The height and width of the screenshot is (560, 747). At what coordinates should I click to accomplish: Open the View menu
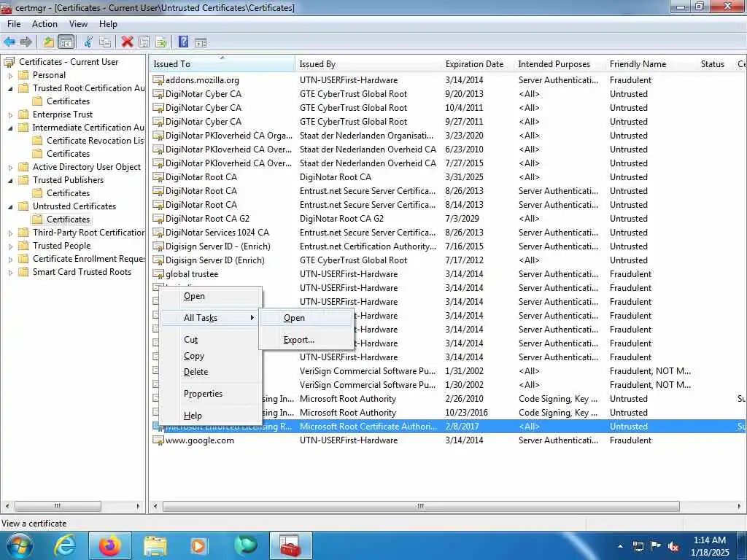click(x=78, y=24)
